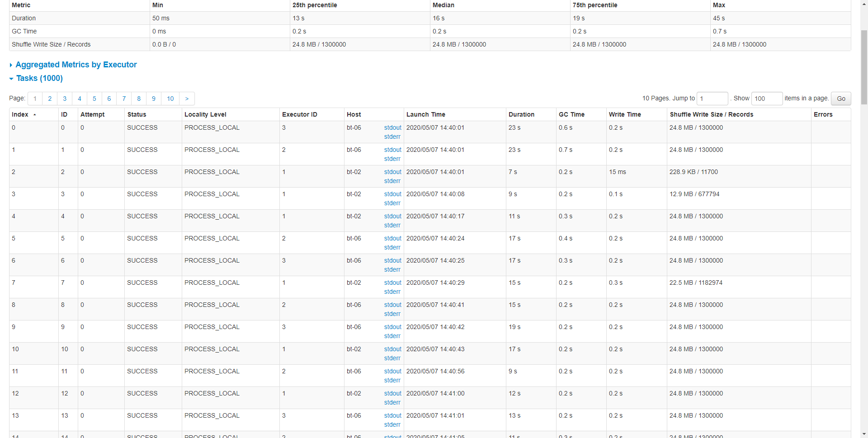
Task: Open stderr log for task 12
Action: click(x=392, y=403)
